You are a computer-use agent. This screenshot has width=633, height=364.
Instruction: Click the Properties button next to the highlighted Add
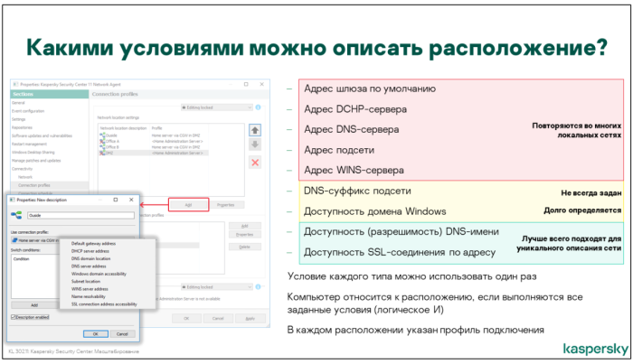tap(225, 205)
